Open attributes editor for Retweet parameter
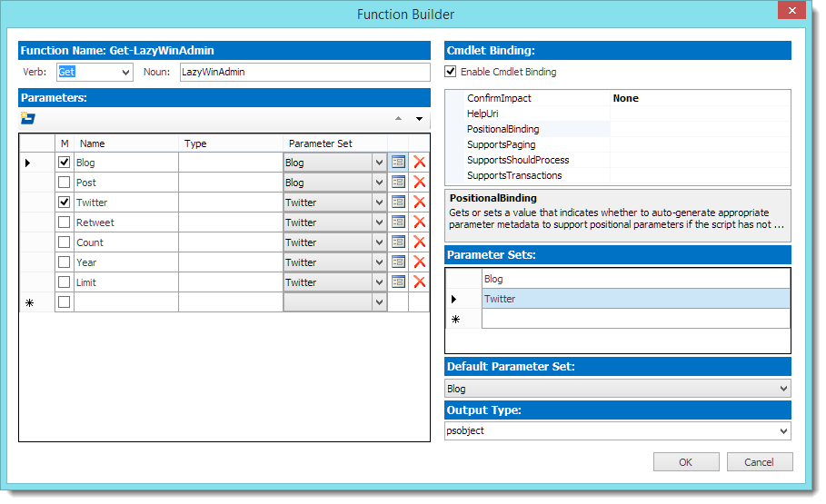 coord(398,222)
